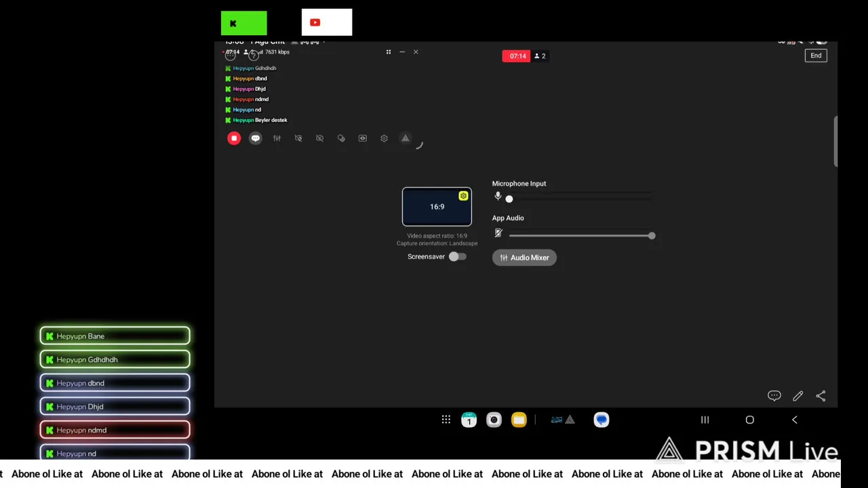Screen dimensions: 868x488
Task: Open the Calendar app in taskbar
Action: 469,420
